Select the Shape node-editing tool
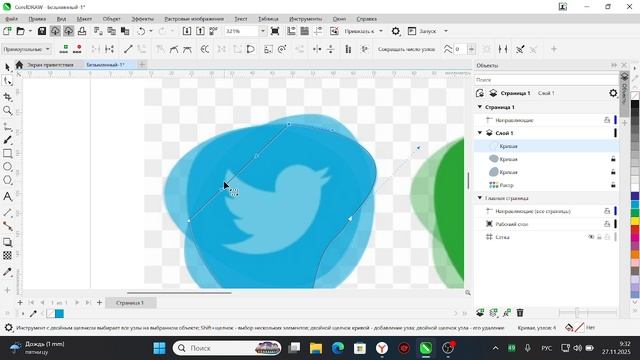Image resolution: width=640 pixels, height=360 pixels. pos(7,81)
